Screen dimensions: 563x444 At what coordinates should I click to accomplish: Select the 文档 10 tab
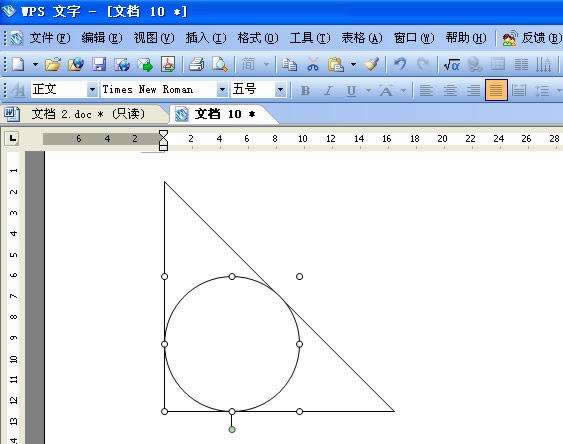tap(223, 114)
